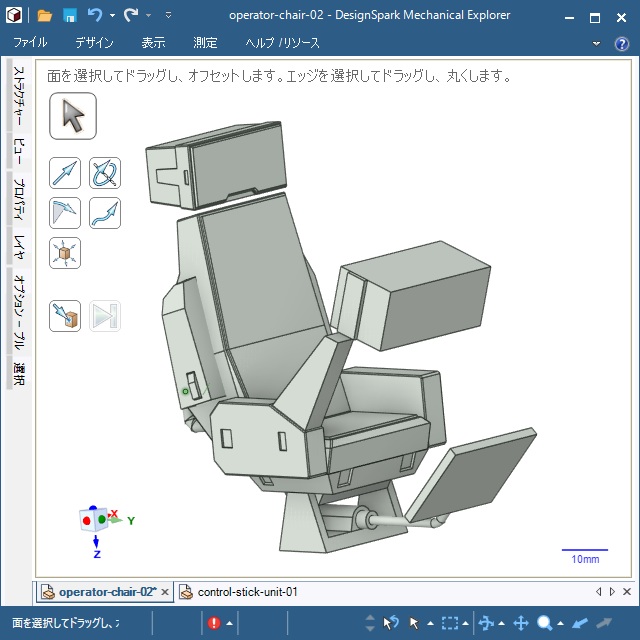This screenshot has height=640, width=640.
Task: Choose the Revolve tool guide
Action: [x=105, y=173]
